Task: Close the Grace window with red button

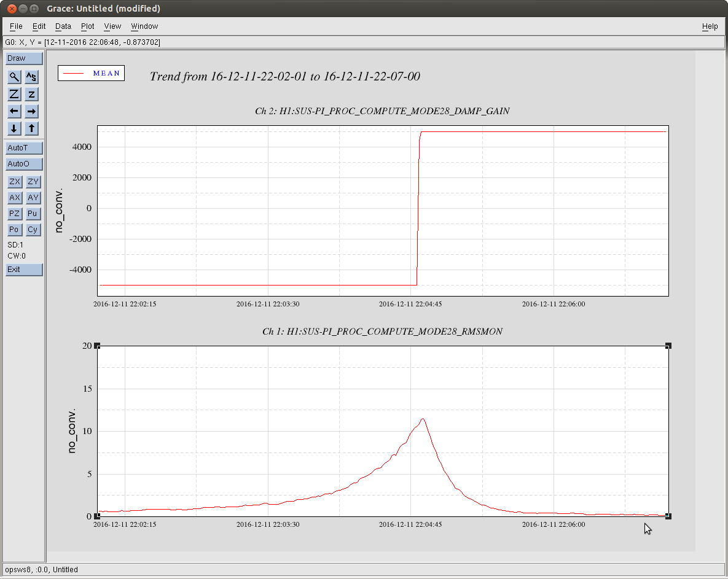Action: 12,9
